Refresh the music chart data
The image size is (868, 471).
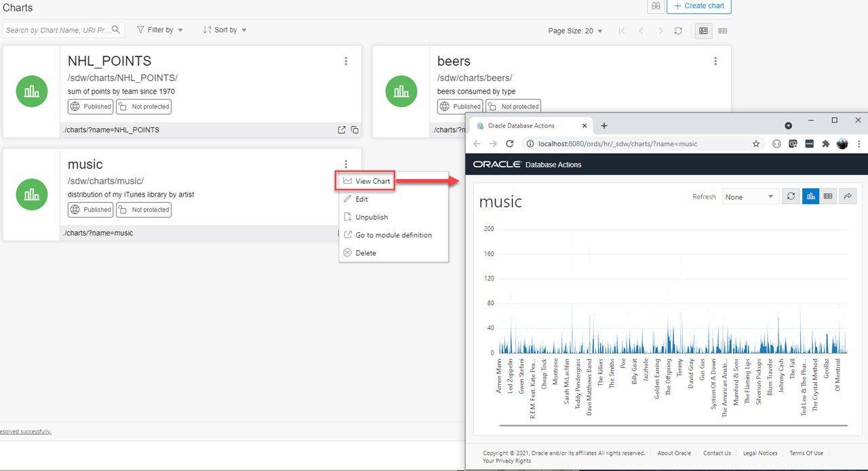pos(791,196)
